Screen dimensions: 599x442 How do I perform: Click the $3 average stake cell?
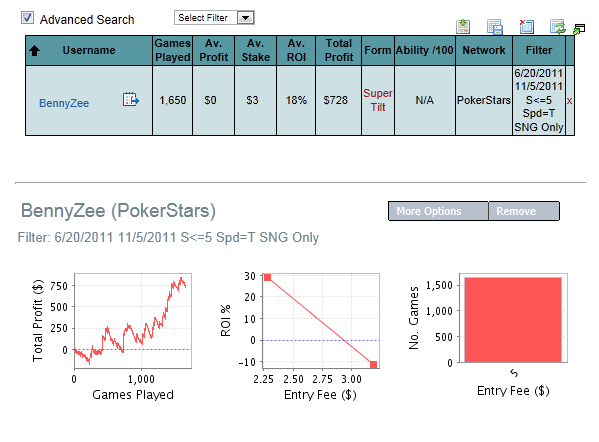tap(256, 100)
